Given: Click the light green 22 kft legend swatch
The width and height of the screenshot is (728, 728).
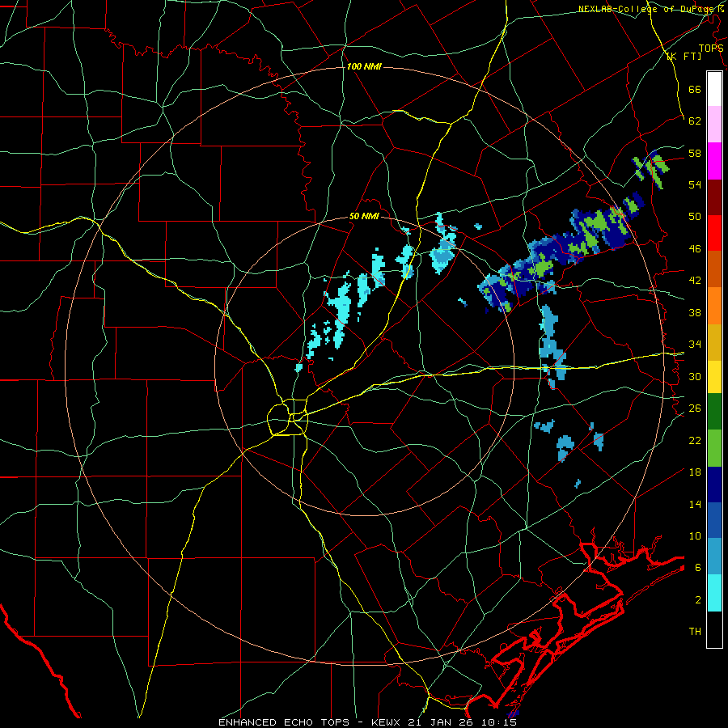Looking at the screenshot, I should coord(714,448).
